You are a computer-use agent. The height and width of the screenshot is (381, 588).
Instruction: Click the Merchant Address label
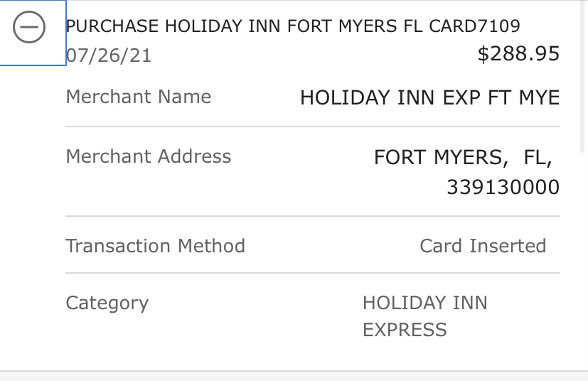(148, 156)
